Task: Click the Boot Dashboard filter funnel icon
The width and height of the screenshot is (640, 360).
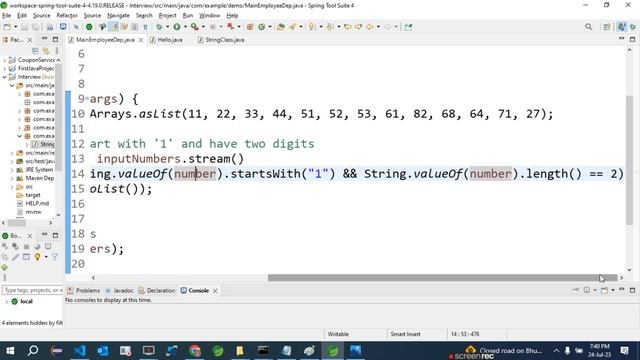Action: tap(54, 257)
